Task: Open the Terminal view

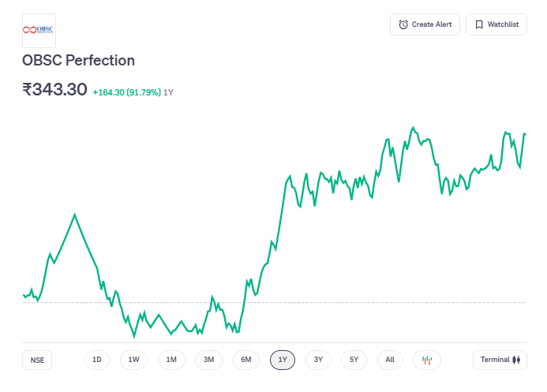Action: tap(500, 360)
